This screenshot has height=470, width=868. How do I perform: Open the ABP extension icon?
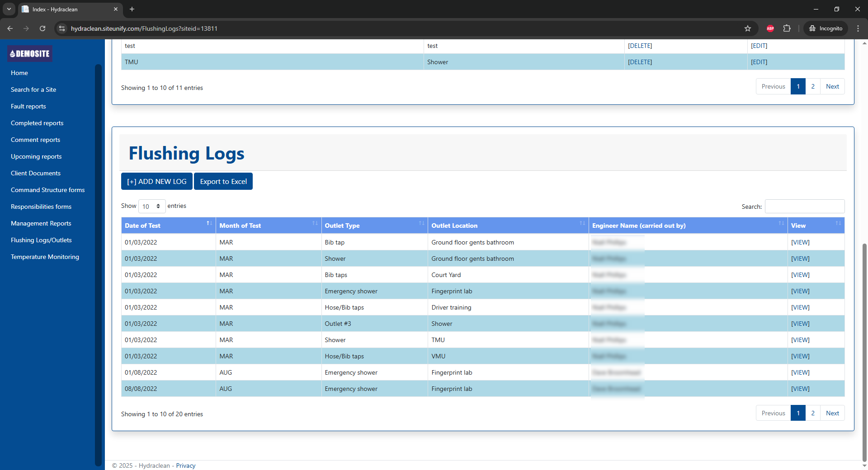(770, 28)
